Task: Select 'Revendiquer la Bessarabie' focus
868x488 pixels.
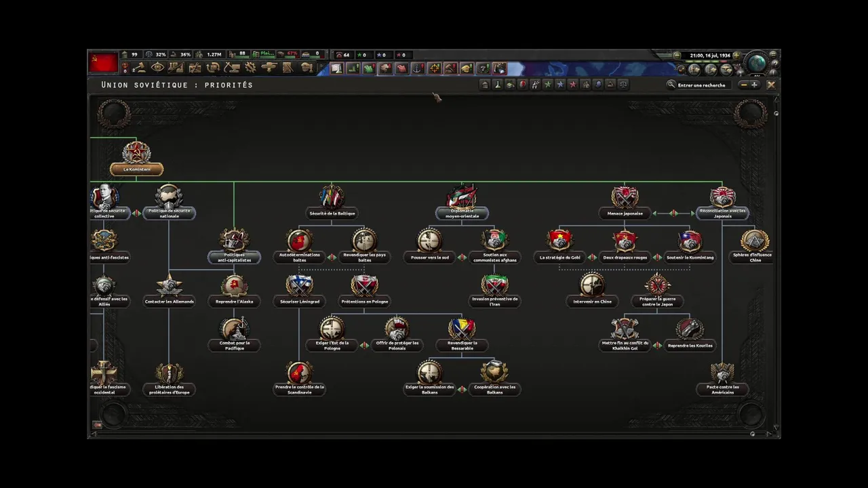Action: click(462, 333)
